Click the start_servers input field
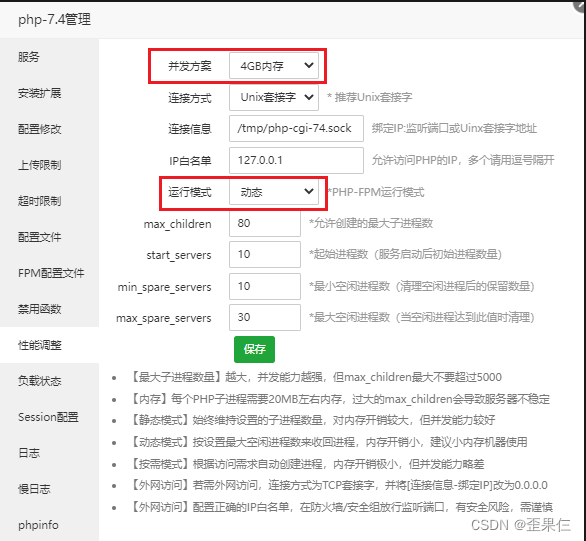The width and height of the screenshot is (586, 541). point(265,254)
